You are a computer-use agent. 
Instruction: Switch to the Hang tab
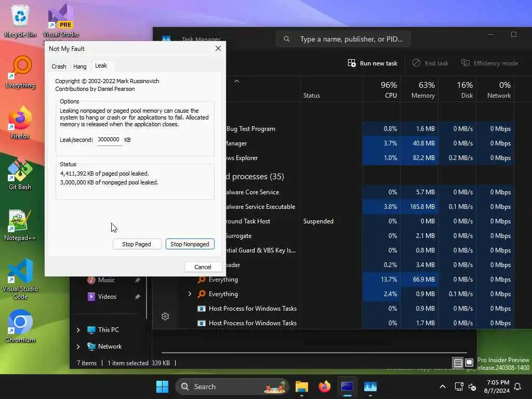pos(79,66)
